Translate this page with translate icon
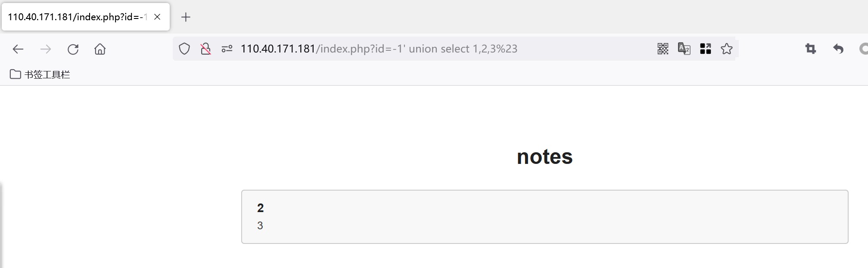The width and height of the screenshot is (868, 268). (684, 49)
